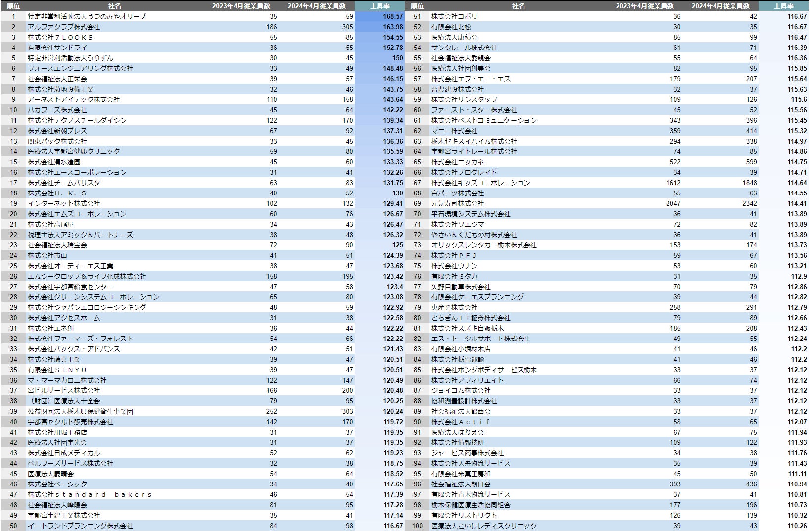810x532 pixels.
Task: Select the 有限会社リストリクト cell
Action: click(464, 515)
